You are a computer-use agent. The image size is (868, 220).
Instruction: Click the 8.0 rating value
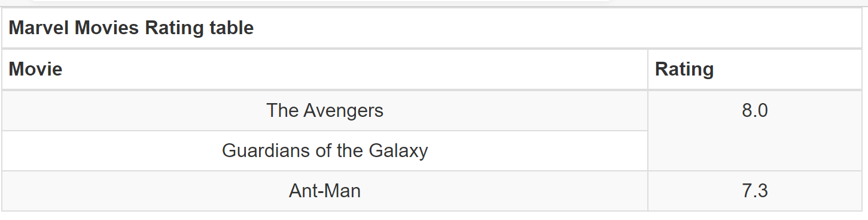coord(754,110)
